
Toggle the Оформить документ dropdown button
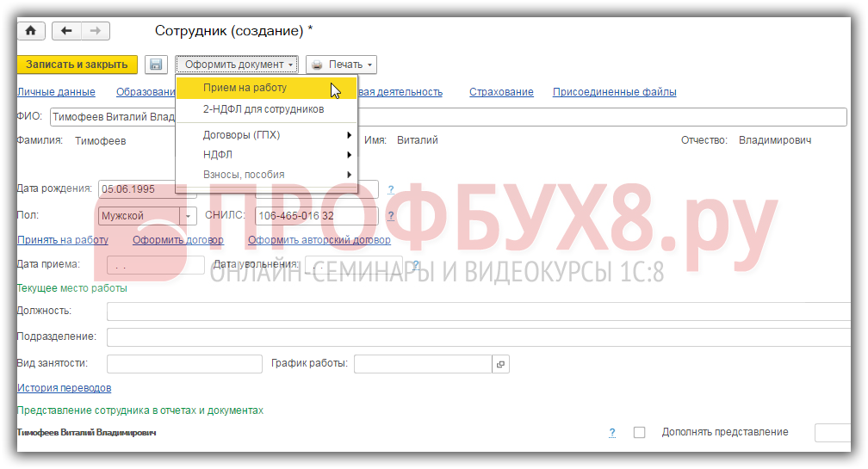[237, 65]
